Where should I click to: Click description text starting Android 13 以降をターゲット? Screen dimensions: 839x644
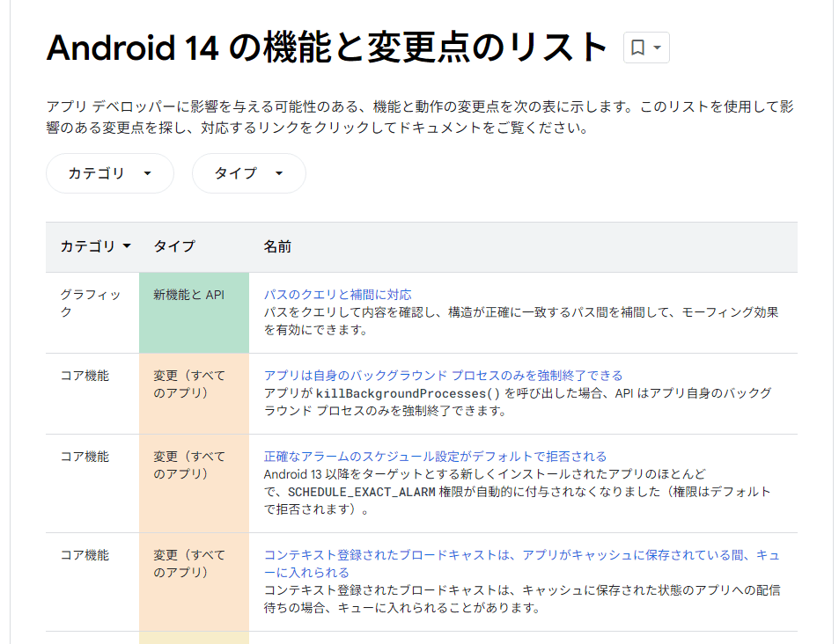[x=518, y=492]
